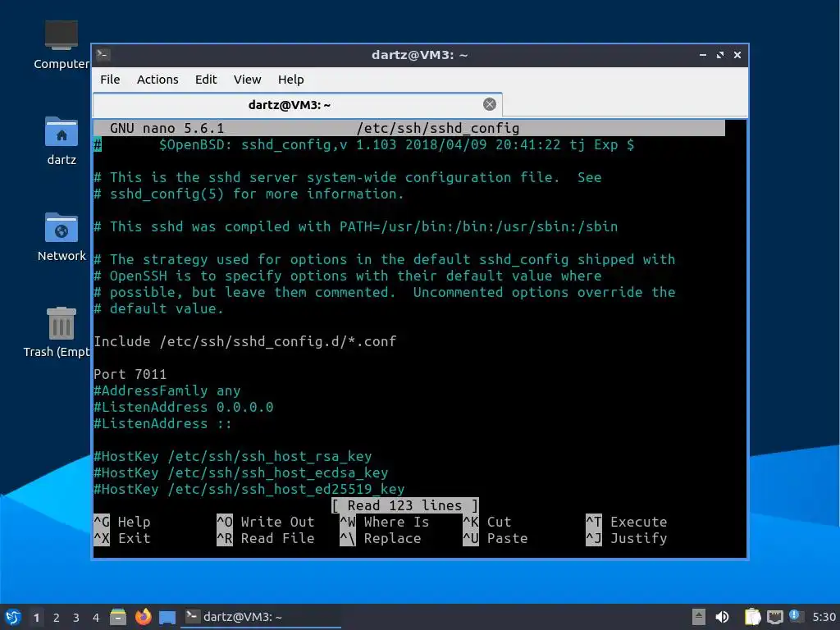The image size is (840, 630).
Task: Select the dartz@VM3: ~ terminal tab
Action: click(297, 104)
